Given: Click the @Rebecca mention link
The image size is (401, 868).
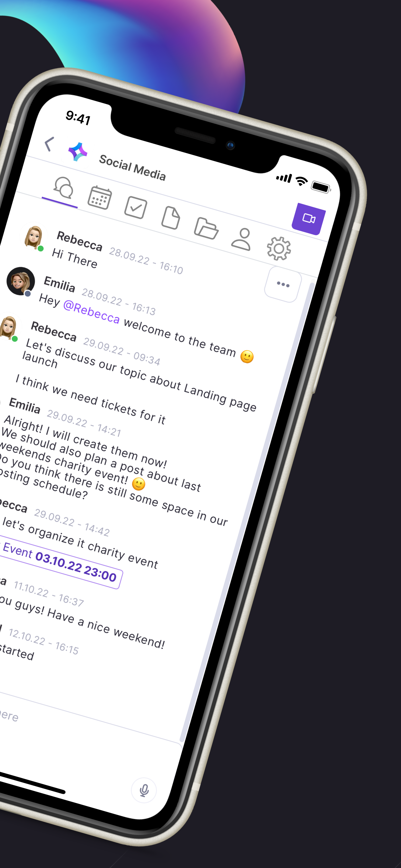Looking at the screenshot, I should [x=91, y=312].
